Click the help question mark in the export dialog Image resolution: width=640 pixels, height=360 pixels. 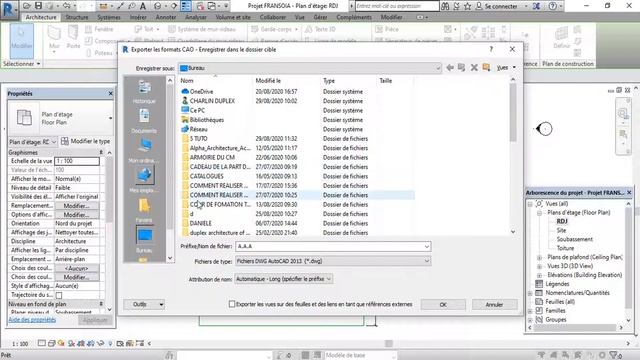coord(491,49)
